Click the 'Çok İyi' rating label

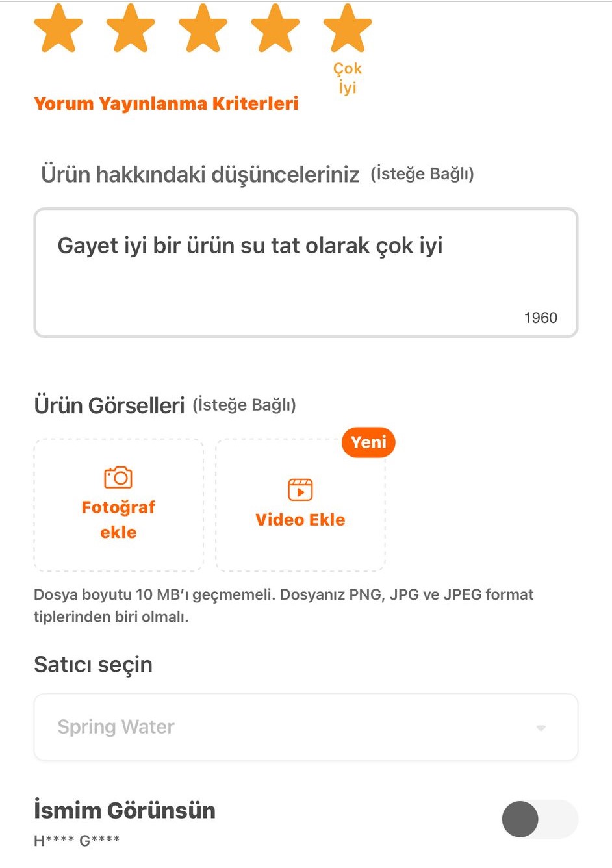pos(348,78)
